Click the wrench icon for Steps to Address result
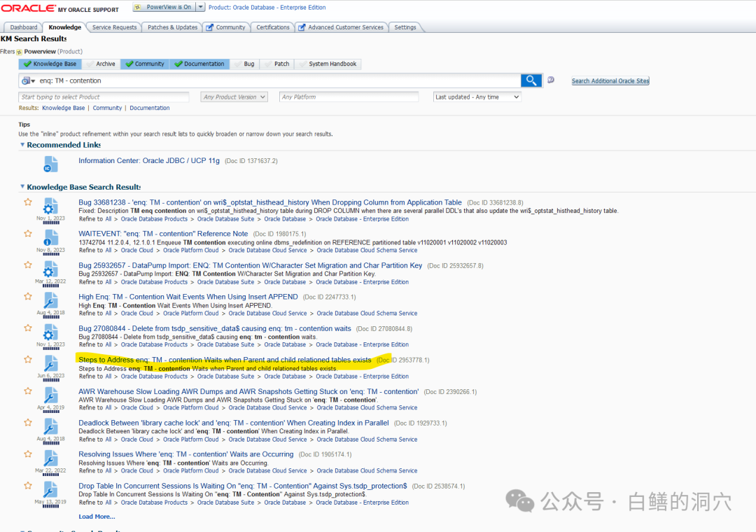The width and height of the screenshot is (756, 532). (50, 364)
